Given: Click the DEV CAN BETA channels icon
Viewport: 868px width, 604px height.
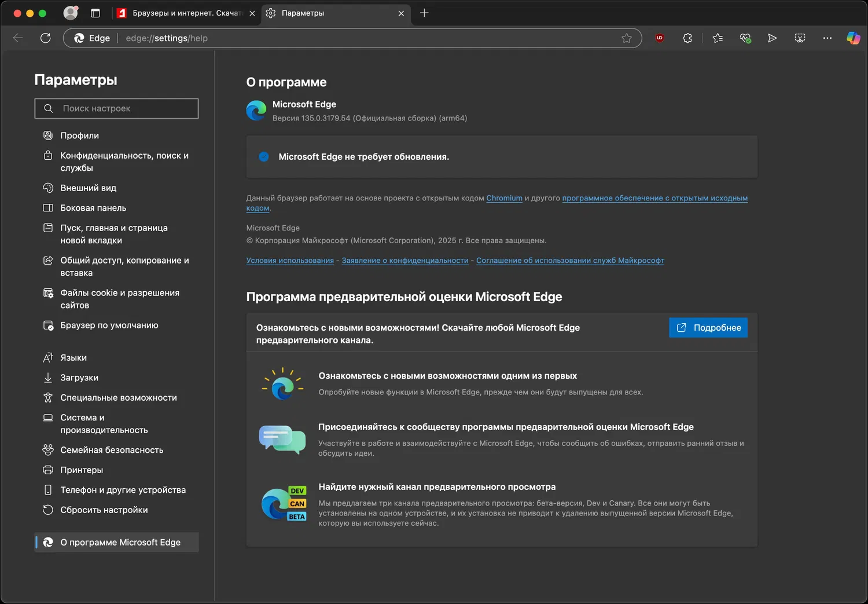Looking at the screenshot, I should [284, 504].
